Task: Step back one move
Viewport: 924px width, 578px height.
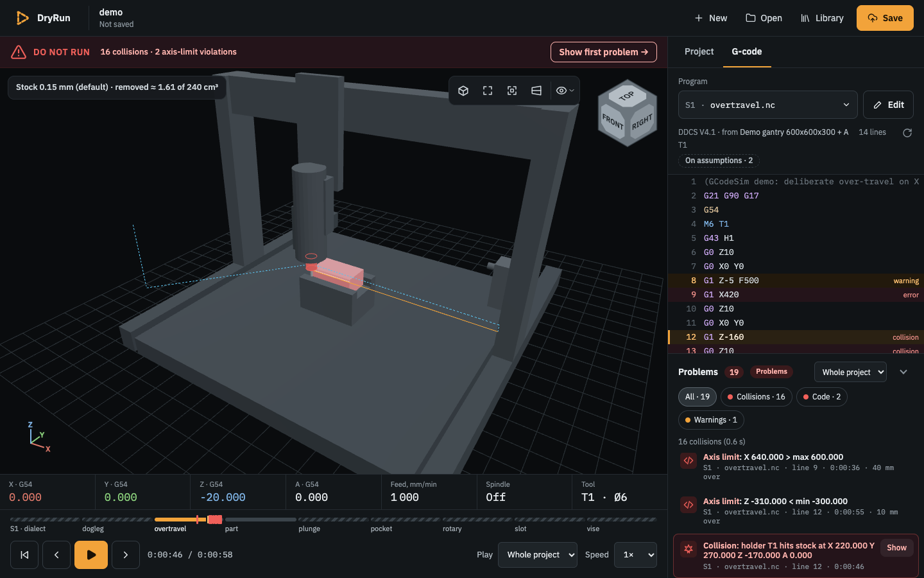Action: [x=56, y=555]
